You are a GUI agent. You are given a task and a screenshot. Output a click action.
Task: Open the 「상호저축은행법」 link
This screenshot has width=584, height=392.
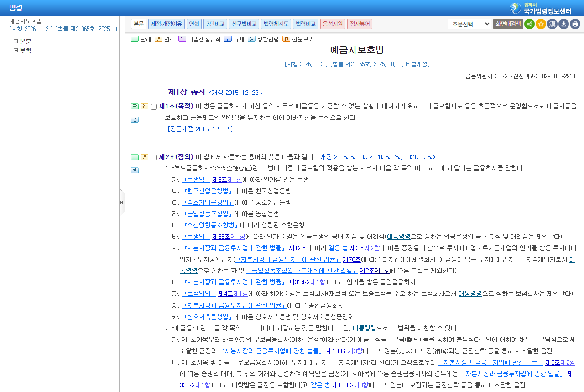coord(208,317)
